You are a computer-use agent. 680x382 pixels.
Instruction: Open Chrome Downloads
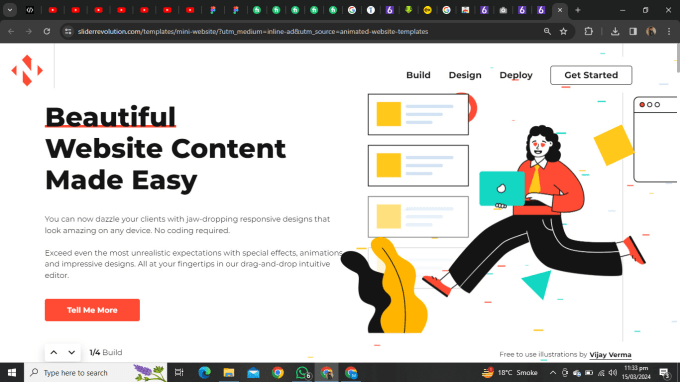click(x=615, y=31)
